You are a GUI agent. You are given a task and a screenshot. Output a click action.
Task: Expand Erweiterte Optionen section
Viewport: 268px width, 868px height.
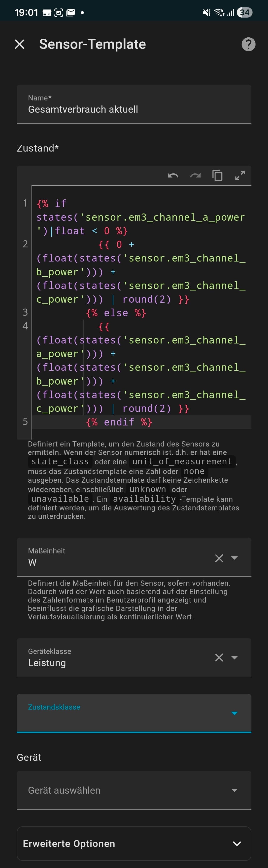point(134,843)
